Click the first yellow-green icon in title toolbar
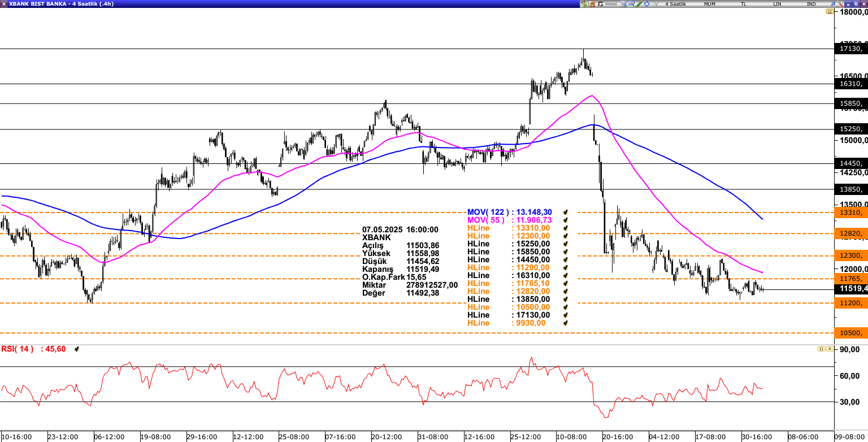This screenshot has width=868, height=442. pyautogui.click(x=584, y=4)
